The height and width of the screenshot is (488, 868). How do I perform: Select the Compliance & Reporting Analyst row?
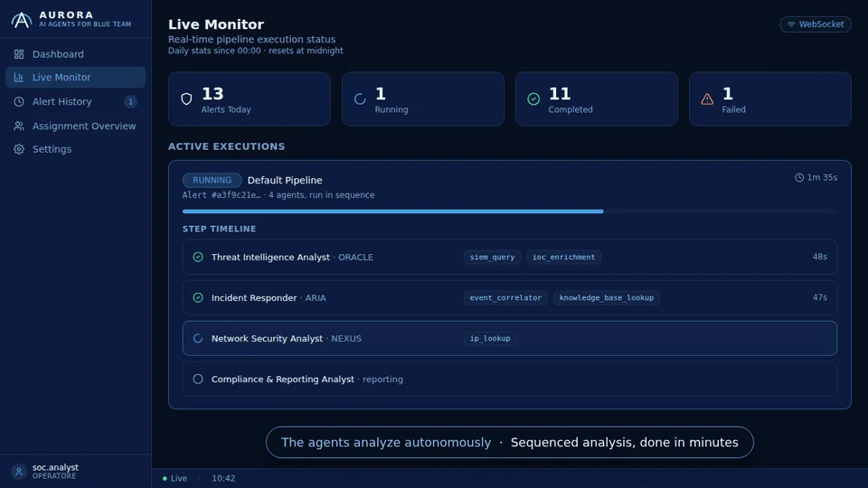[509, 380]
